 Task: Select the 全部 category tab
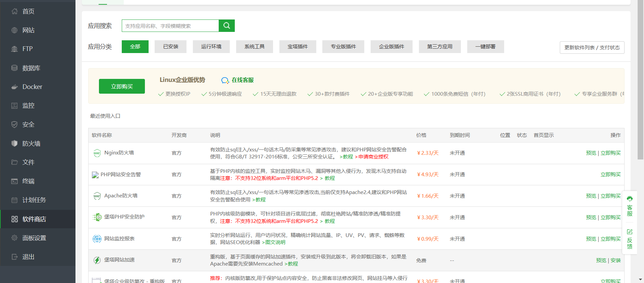tap(135, 47)
